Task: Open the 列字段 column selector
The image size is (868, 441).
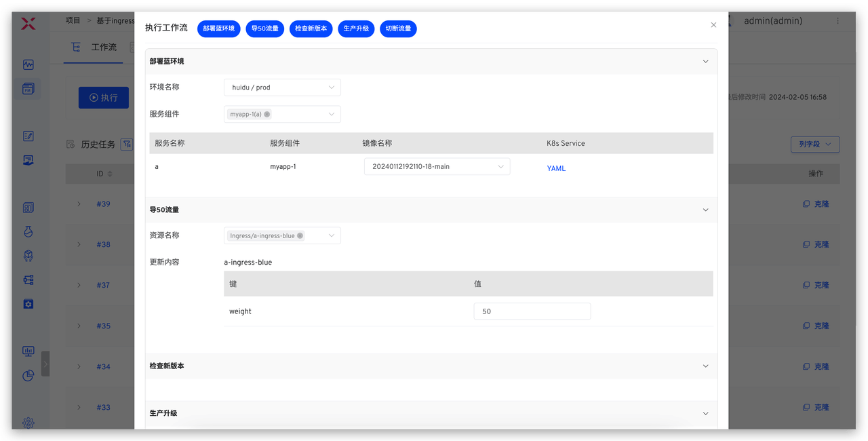Action: click(814, 145)
